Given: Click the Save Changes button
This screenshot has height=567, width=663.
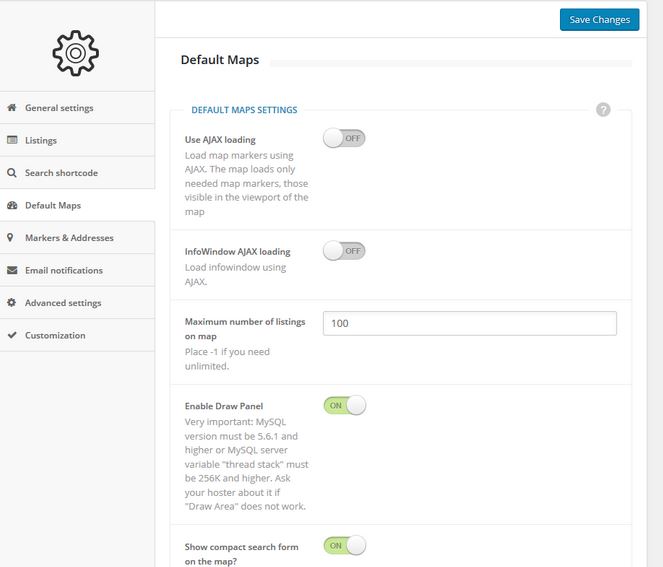Looking at the screenshot, I should point(600,19).
